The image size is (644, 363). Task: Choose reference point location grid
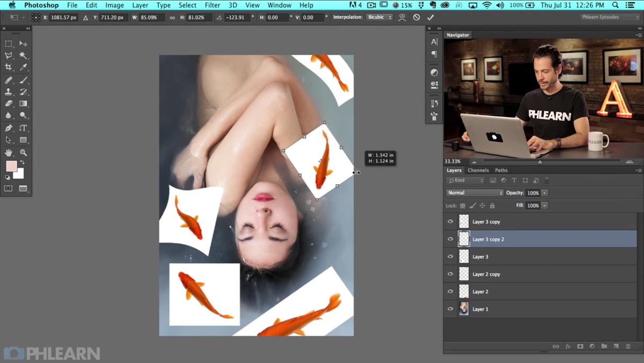pyautogui.click(x=36, y=17)
